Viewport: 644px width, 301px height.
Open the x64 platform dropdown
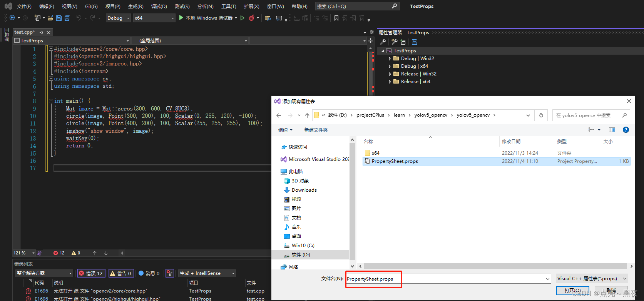(154, 18)
